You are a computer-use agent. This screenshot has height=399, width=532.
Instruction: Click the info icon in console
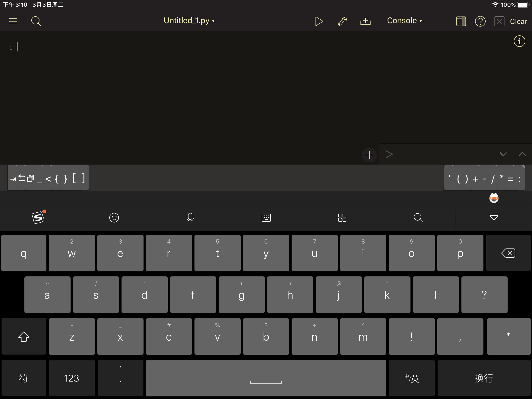519,41
